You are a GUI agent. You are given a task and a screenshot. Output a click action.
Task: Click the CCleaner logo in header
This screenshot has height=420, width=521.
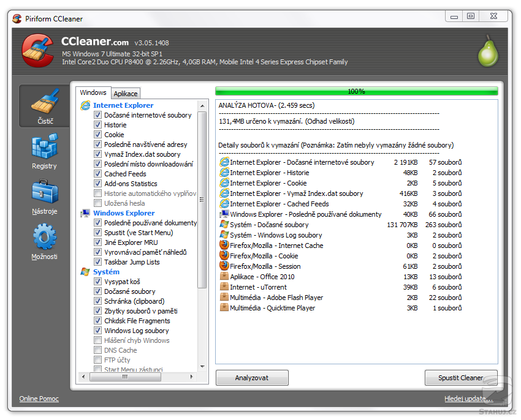38,50
